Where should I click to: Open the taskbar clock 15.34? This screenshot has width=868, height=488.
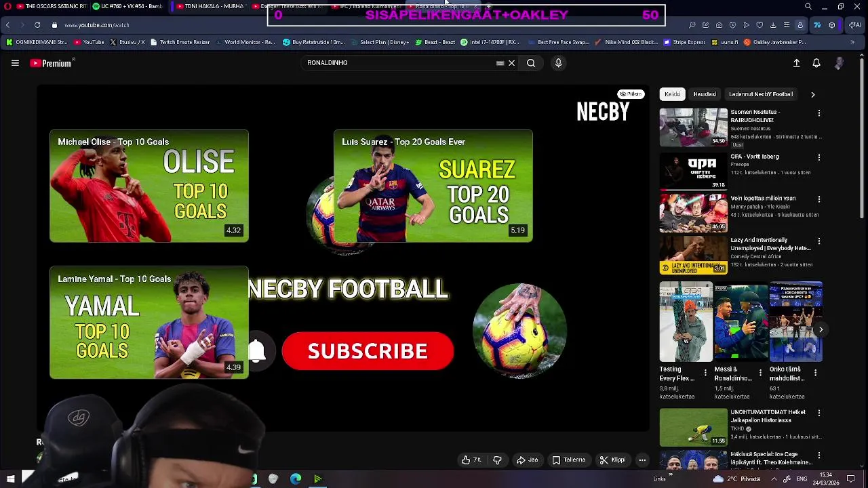tap(826, 479)
